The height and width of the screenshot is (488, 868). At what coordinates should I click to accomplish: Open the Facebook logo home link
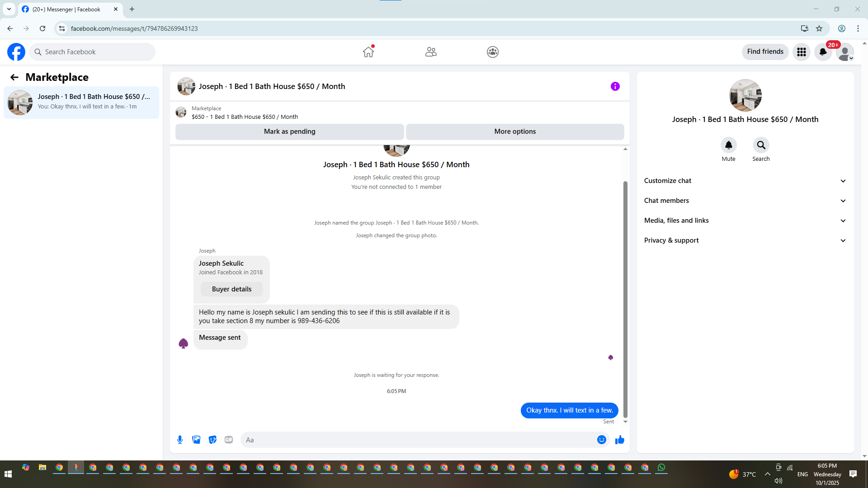pyautogui.click(x=16, y=52)
